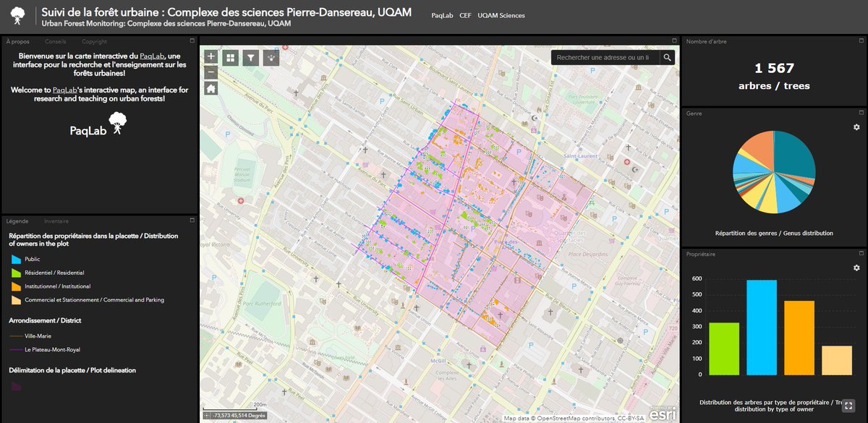Screen dimensions: 868x423
Task: Click the plot delineation purple legend swatch
Action: point(17,387)
